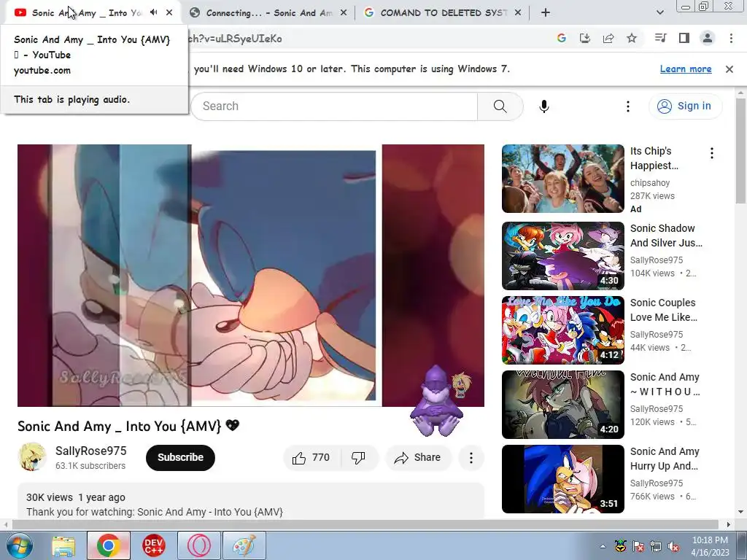Click the playing video frame
This screenshot has width=747, height=560.
click(251, 275)
